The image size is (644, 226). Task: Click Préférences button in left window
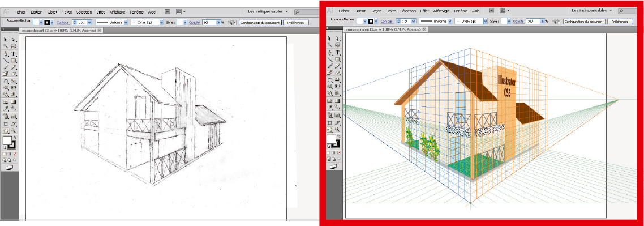[295, 22]
